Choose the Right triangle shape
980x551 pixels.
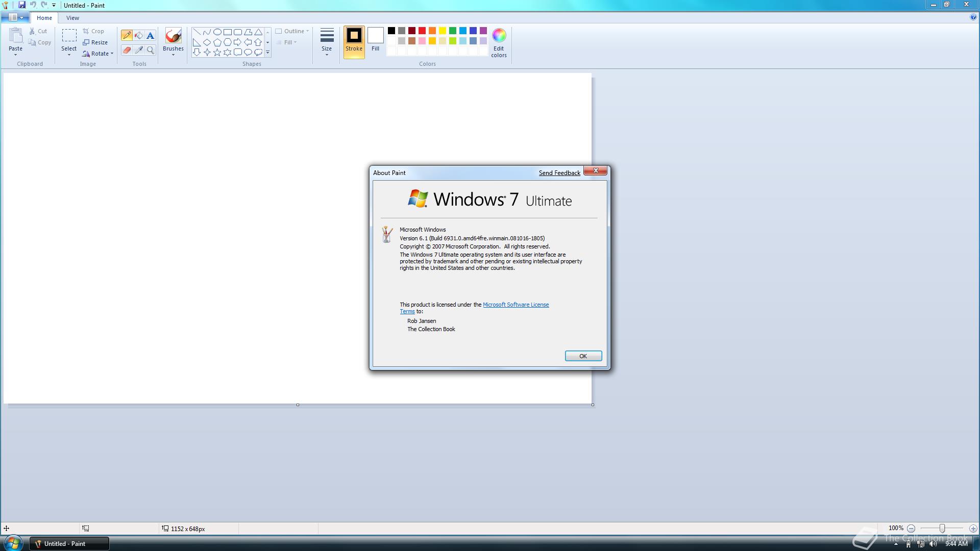197,42
